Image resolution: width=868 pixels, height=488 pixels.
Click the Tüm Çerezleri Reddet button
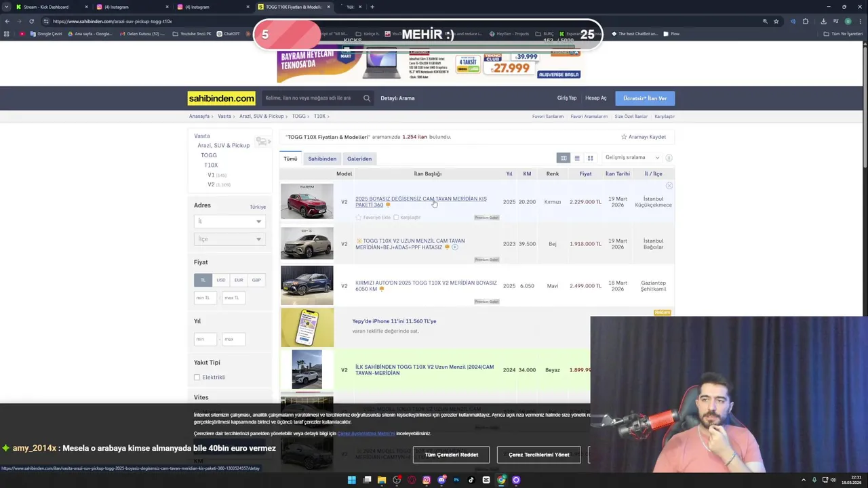pyautogui.click(x=452, y=455)
